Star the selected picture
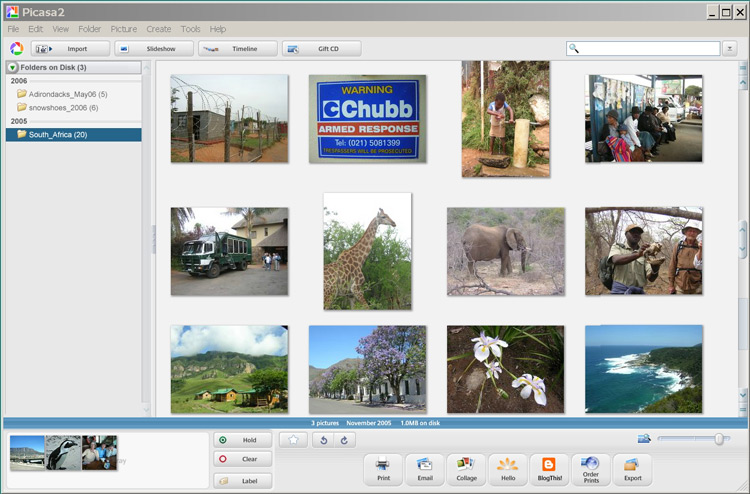Viewport: 750px width, 494px height. pyautogui.click(x=293, y=440)
